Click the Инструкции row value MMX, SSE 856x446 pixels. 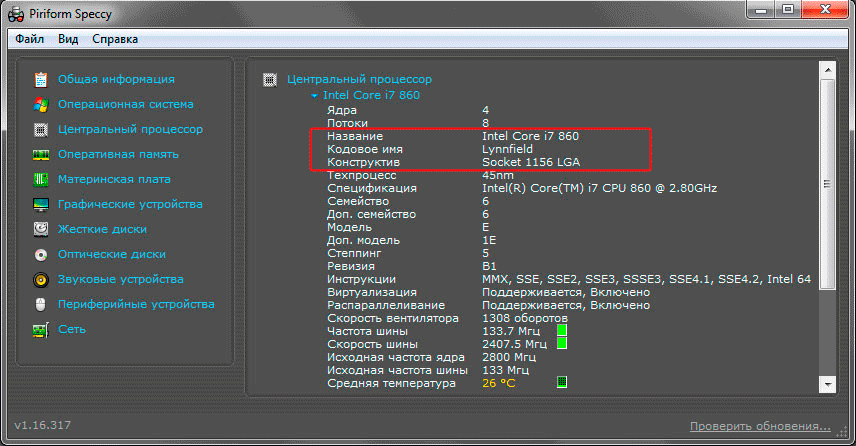pos(646,279)
